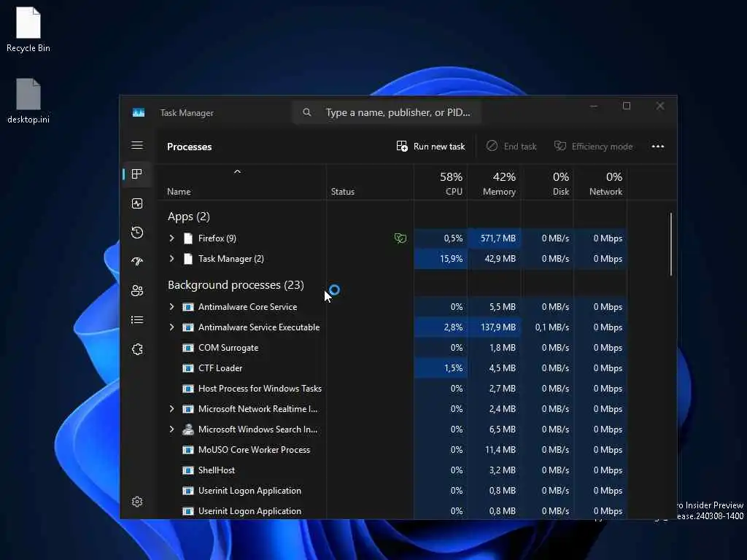Screen dimensions: 747x560
Task: Click Firefox memory value 571,7 MB
Action: pos(498,238)
